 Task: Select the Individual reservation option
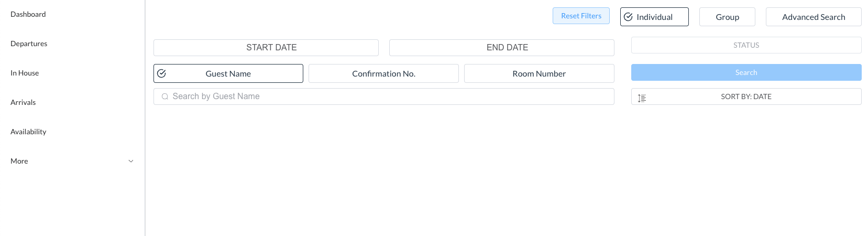(x=654, y=17)
